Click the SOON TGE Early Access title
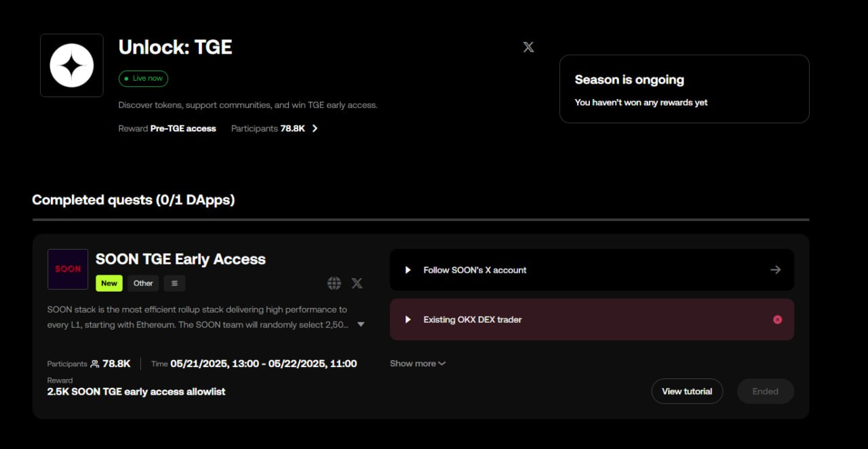The height and width of the screenshot is (449, 868). [x=180, y=259]
